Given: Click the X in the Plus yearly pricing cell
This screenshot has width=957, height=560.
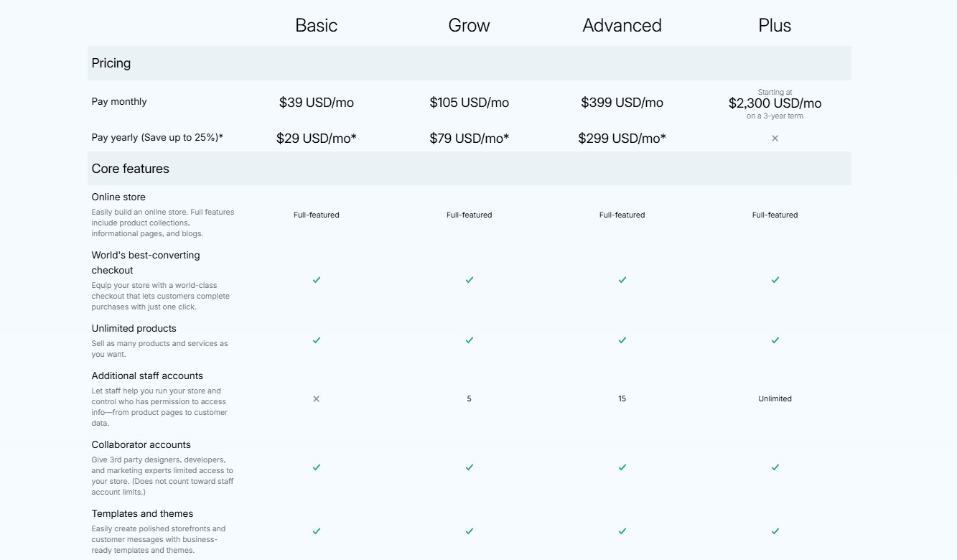Looking at the screenshot, I should tap(775, 138).
